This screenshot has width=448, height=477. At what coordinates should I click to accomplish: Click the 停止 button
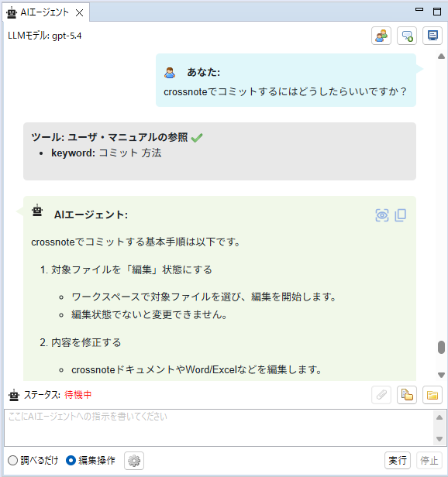pos(429,461)
